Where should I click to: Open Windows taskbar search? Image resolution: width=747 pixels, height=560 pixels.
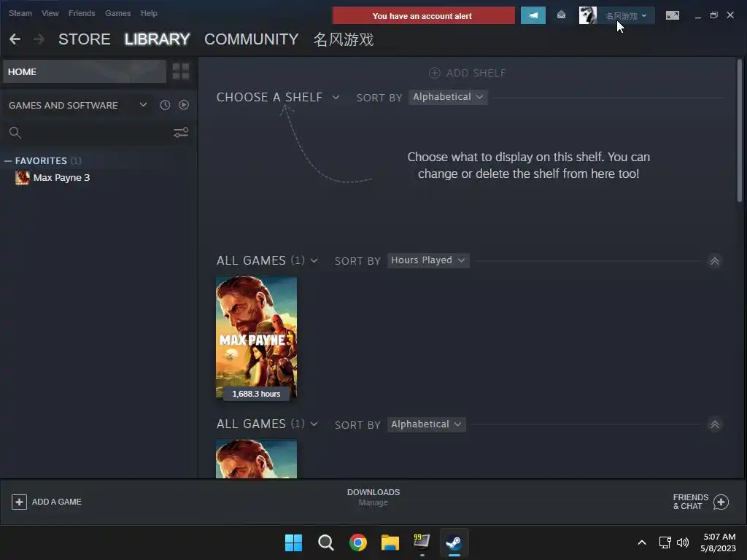coord(326,542)
